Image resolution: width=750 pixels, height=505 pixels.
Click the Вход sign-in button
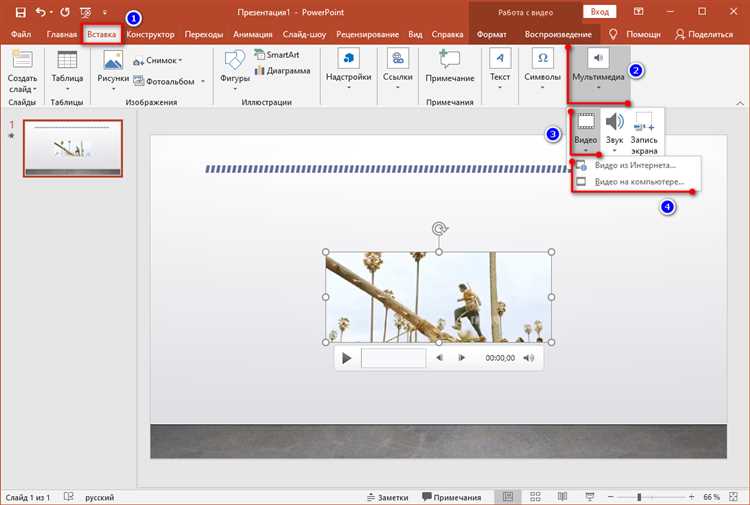[x=599, y=12]
